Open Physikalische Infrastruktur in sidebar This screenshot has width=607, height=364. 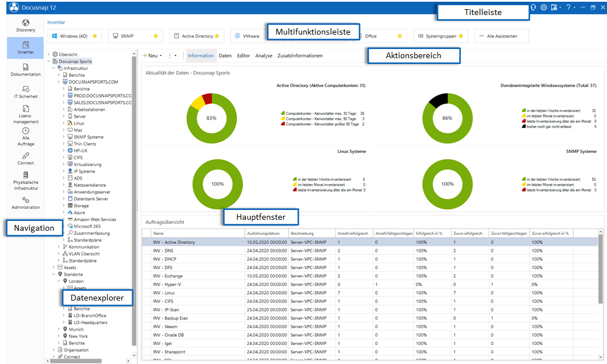(25, 181)
